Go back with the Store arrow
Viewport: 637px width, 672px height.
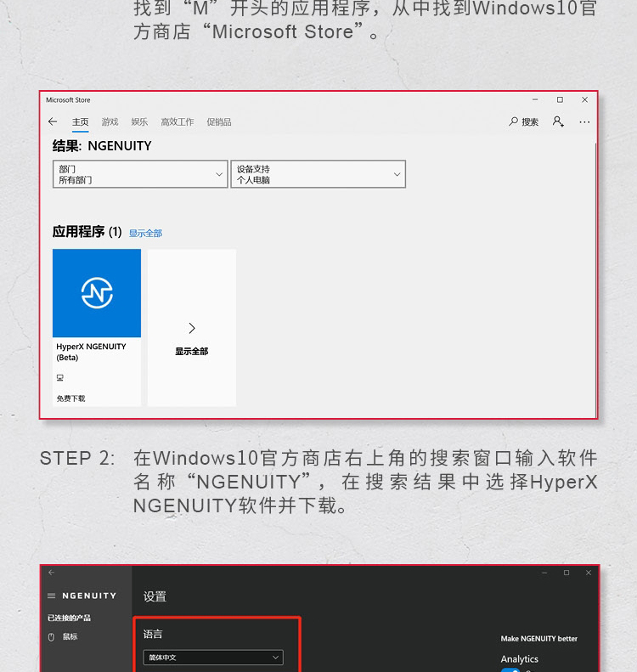pyautogui.click(x=53, y=121)
